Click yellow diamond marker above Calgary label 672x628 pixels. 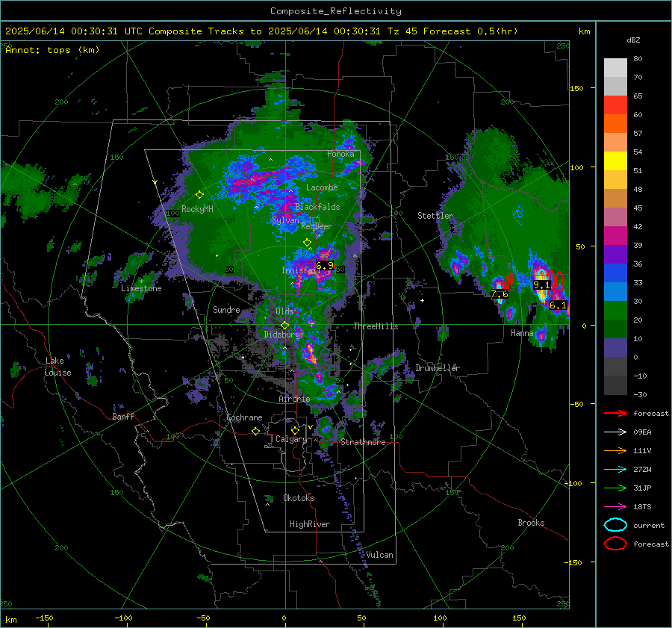tap(295, 430)
